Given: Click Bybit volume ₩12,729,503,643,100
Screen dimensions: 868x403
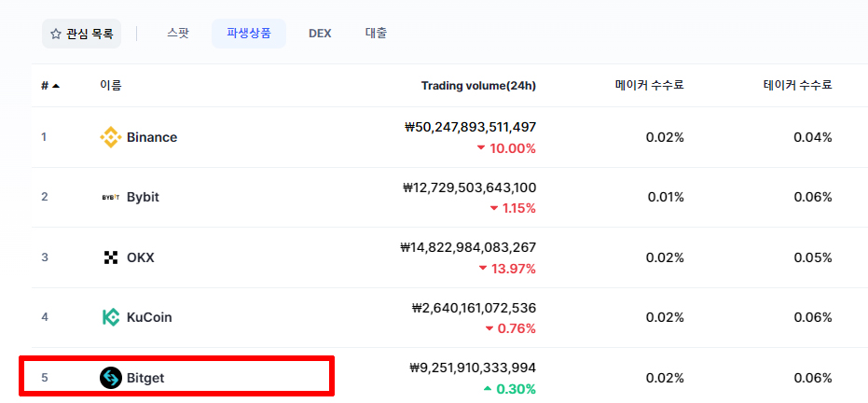Looking at the screenshot, I should pos(470,188).
